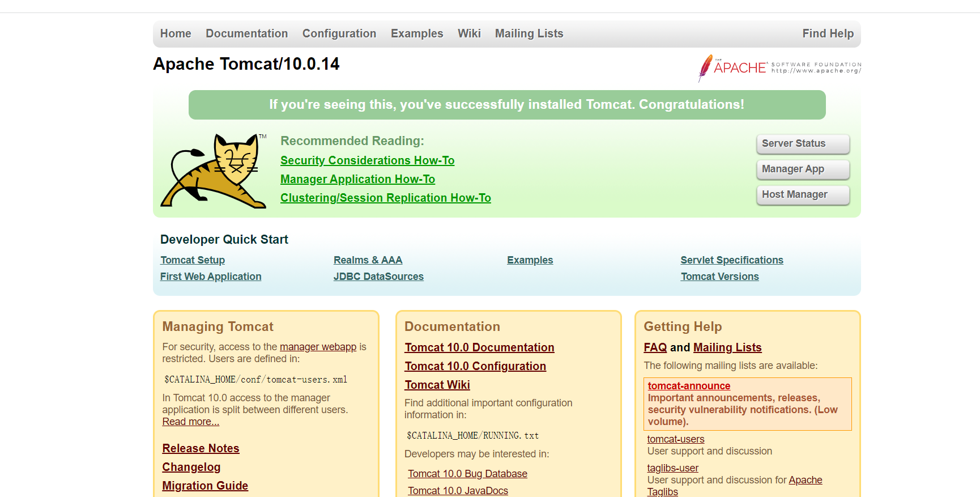Click the $CATALINA_HOME/RUNNING.txt path text
Viewport: 980px width, 497px height.
pyautogui.click(x=473, y=436)
